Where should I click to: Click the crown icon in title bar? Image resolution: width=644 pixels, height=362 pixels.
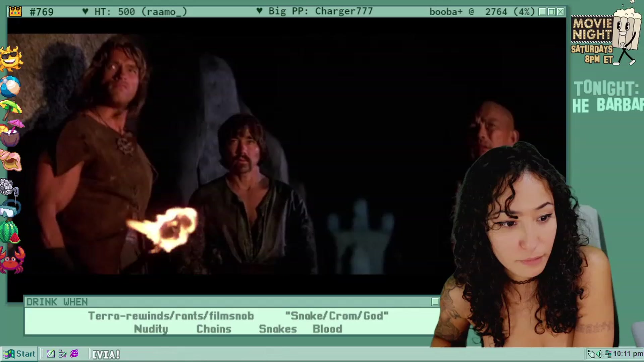pos(15,11)
